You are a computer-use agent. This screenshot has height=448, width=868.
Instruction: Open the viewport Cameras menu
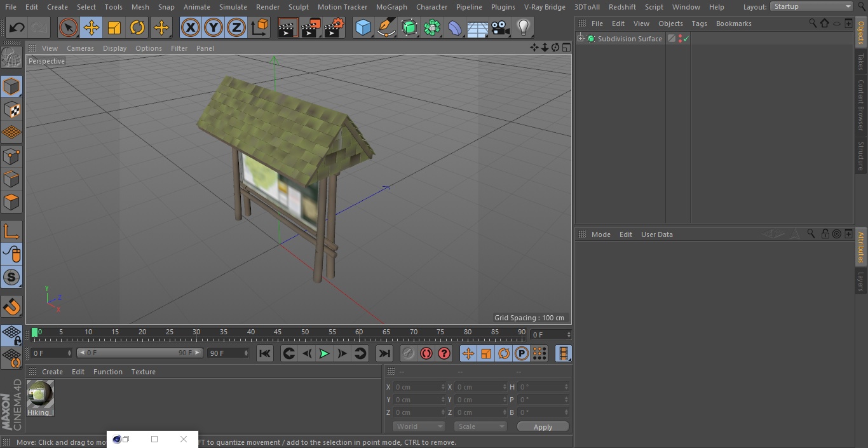coord(80,48)
